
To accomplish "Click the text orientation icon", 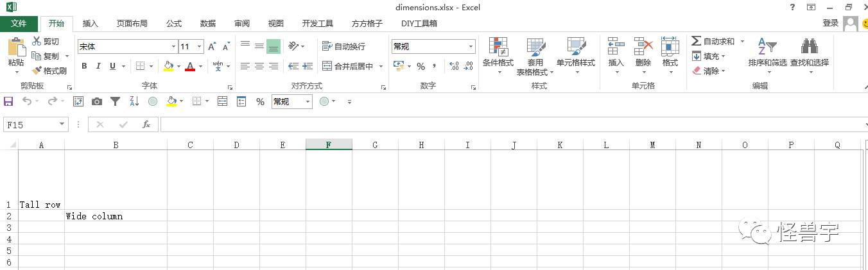I will coord(293,46).
